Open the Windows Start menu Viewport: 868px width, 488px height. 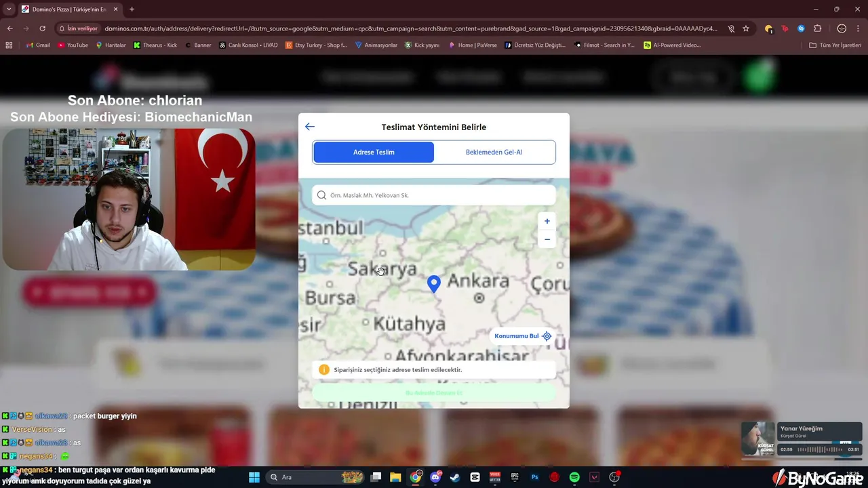click(x=254, y=477)
